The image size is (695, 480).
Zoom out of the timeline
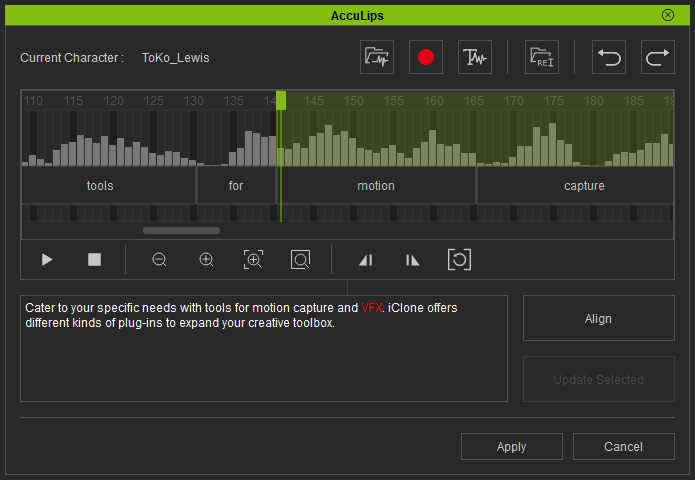coord(159,260)
